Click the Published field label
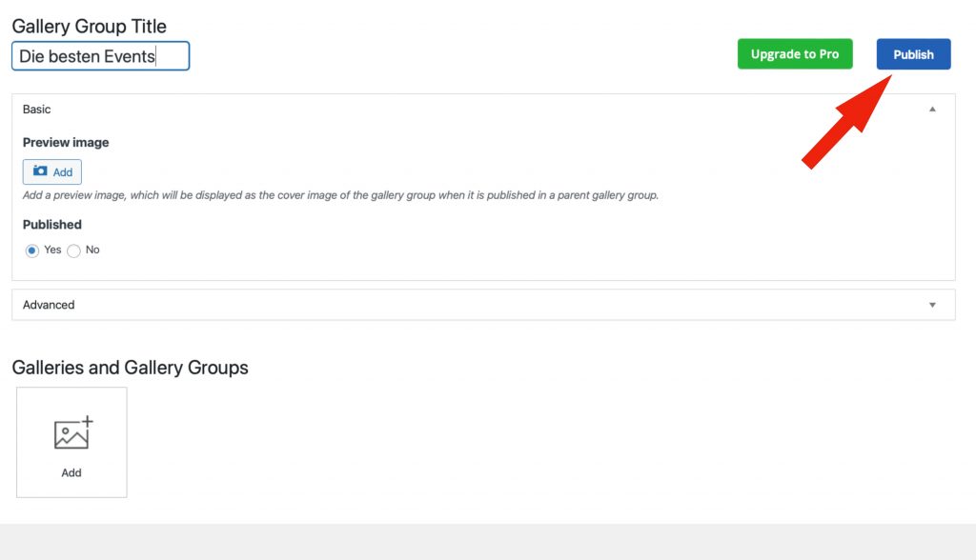 (52, 225)
